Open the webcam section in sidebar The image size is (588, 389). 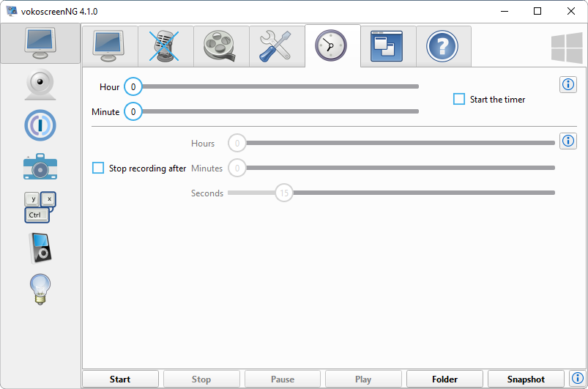40,85
